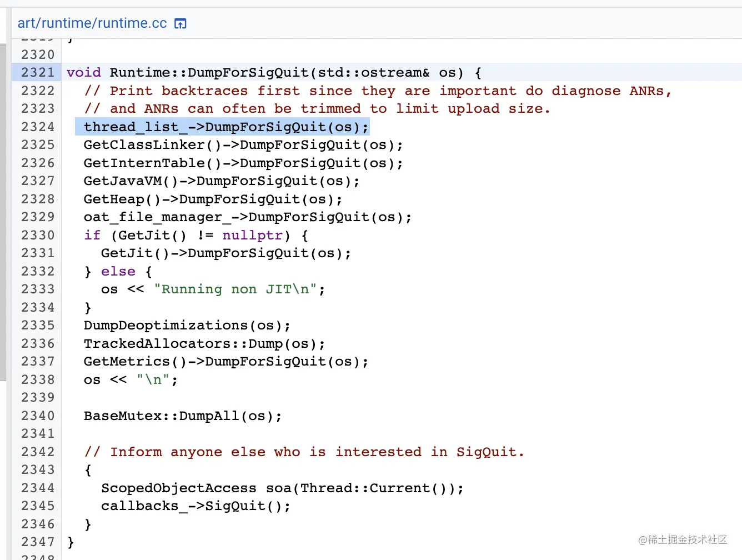Click oat_file_manager_->DumpForSigQuit(os) line

point(248,217)
